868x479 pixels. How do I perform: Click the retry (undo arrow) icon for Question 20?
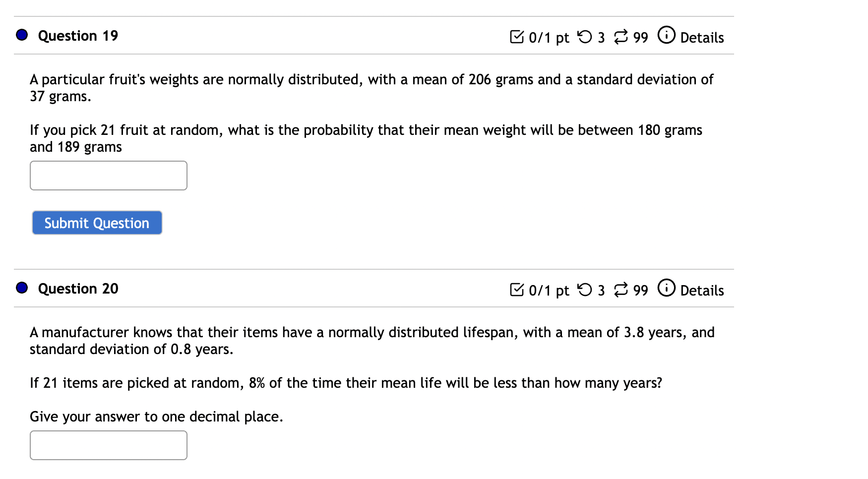pos(587,289)
